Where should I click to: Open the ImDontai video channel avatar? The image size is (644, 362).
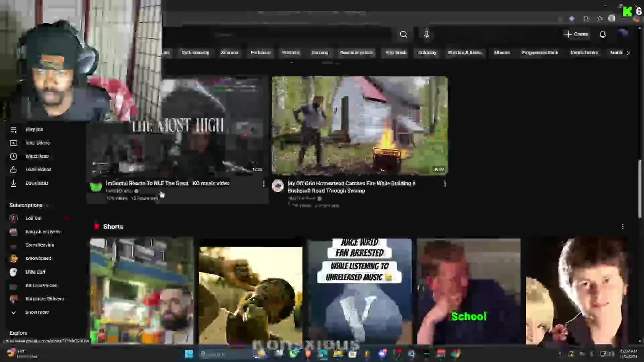[x=96, y=186]
